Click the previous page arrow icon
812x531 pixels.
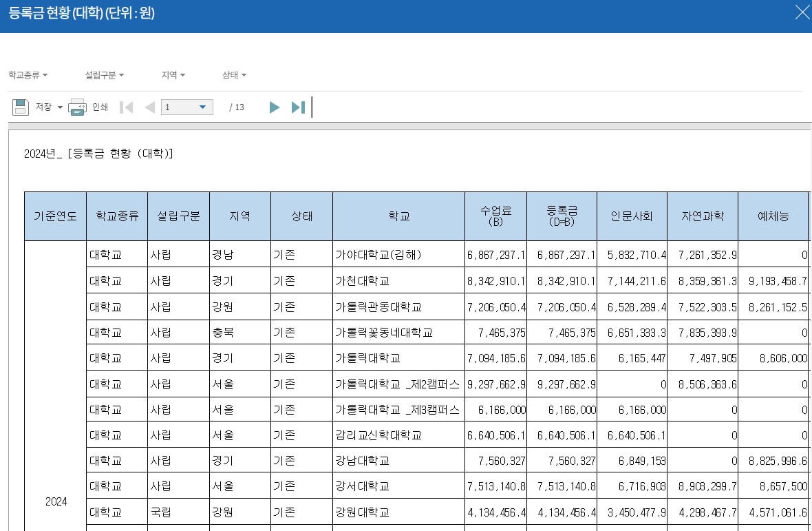pyautogui.click(x=149, y=107)
